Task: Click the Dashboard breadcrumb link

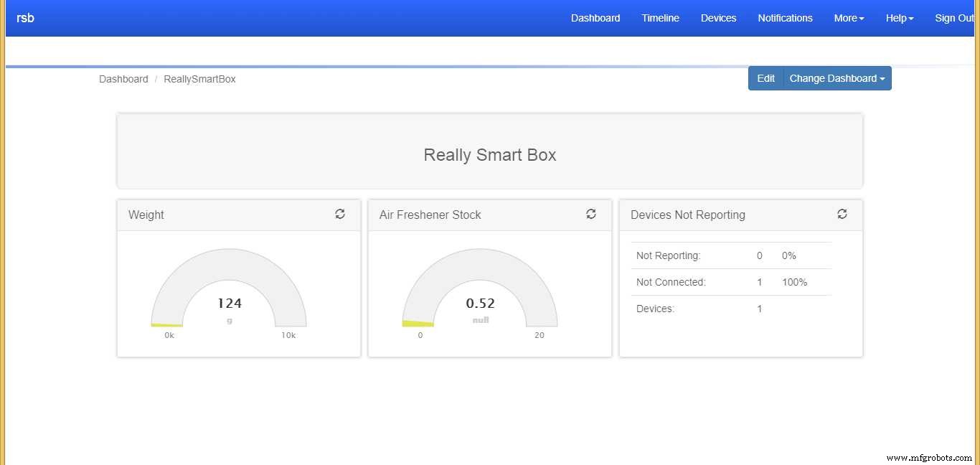Action: click(123, 79)
